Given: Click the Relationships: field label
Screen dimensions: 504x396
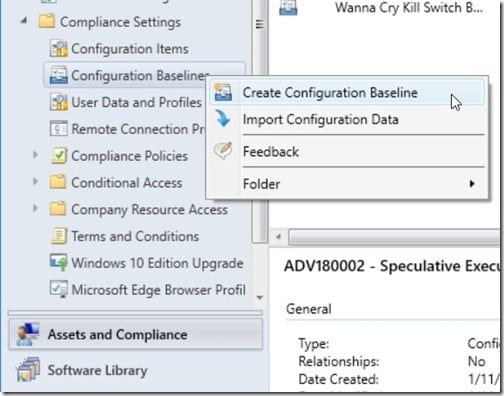Looking at the screenshot, I should pyautogui.click(x=339, y=361).
